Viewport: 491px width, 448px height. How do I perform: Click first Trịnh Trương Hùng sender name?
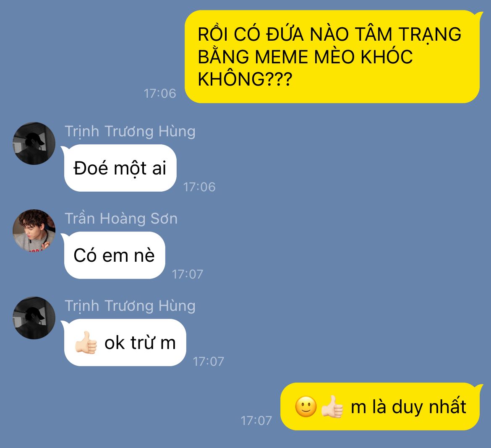(x=130, y=131)
